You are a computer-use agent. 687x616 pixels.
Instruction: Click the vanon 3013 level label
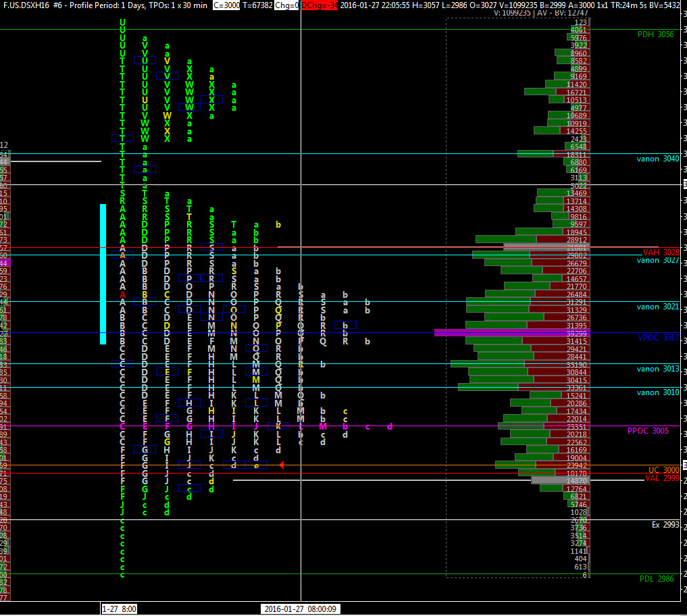coord(658,369)
